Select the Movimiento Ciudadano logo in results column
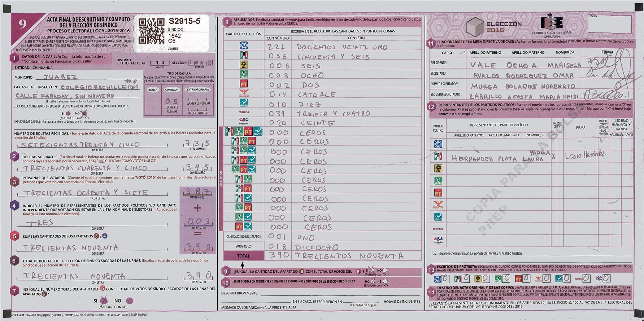The height and width of the screenshot is (321, 644). click(244, 93)
